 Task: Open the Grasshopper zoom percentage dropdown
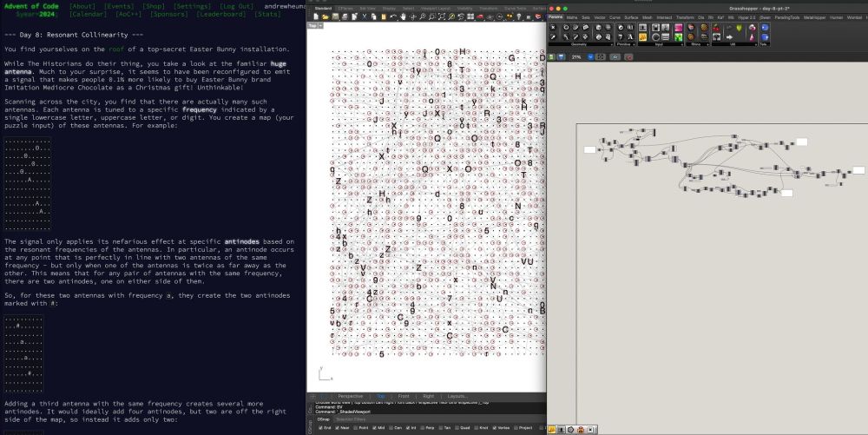tap(590, 57)
